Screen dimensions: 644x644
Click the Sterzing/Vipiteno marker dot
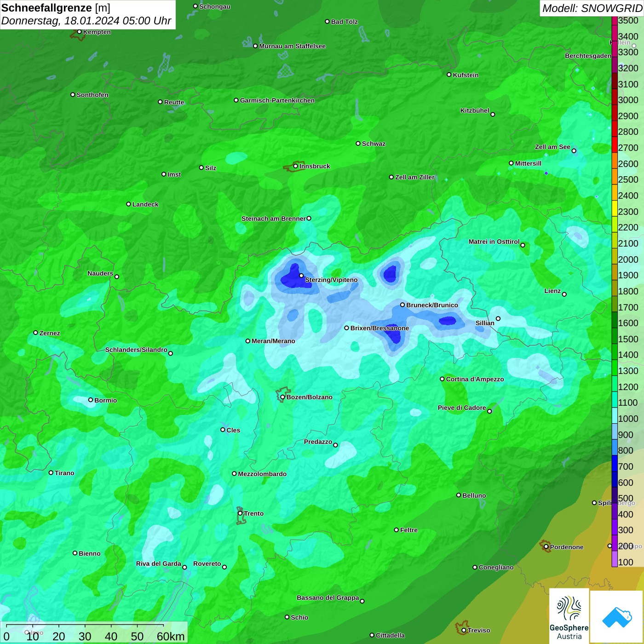(x=301, y=276)
